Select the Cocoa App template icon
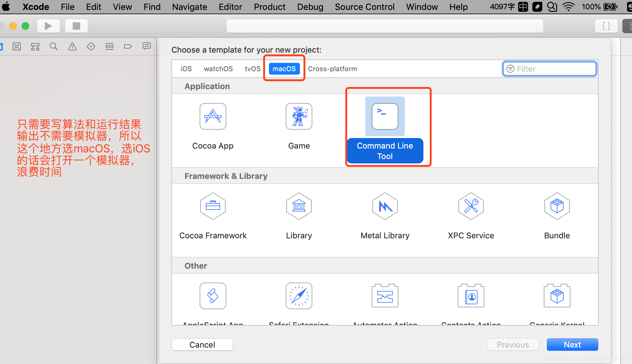 pyautogui.click(x=213, y=116)
